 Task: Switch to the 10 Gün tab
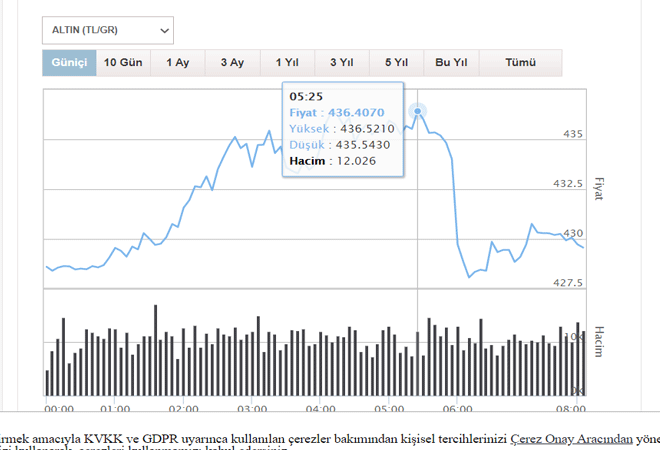123,63
